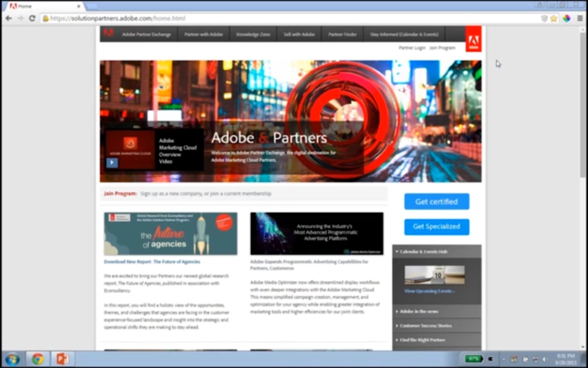Expand the Customer Success Stories section
Viewport: 588px width, 368px height.
437,326
